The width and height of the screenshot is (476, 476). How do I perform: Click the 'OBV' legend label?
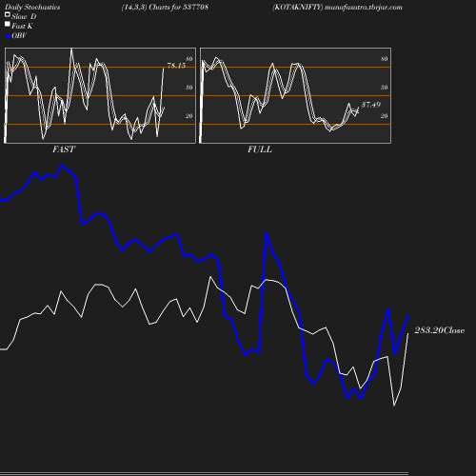pos(19,36)
